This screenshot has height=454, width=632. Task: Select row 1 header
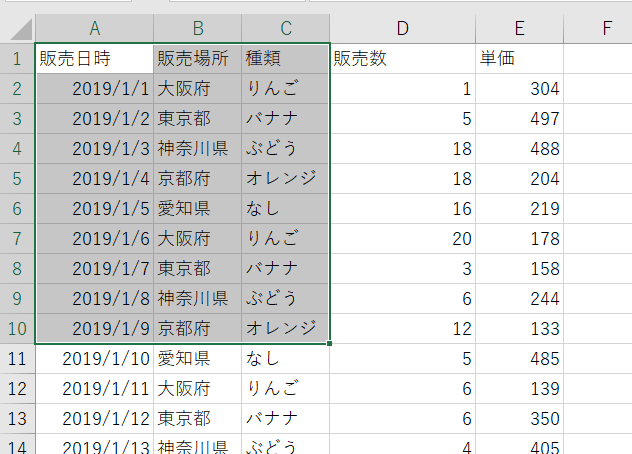click(17, 58)
